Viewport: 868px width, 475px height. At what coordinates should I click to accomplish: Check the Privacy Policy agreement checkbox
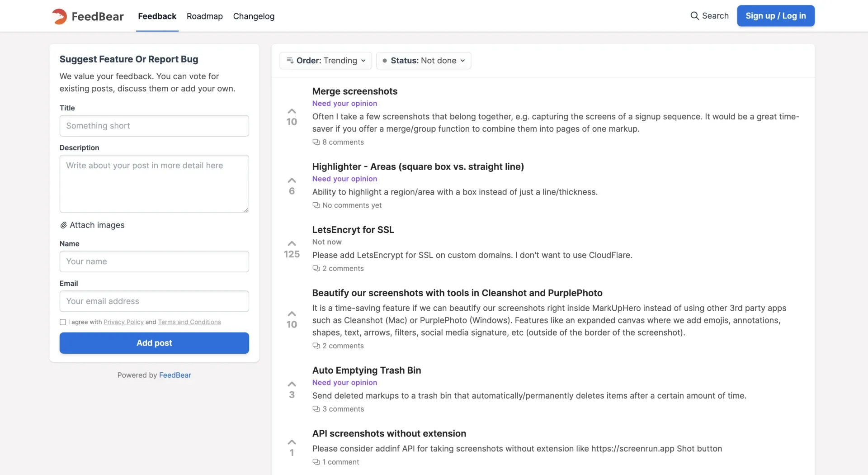click(x=63, y=322)
